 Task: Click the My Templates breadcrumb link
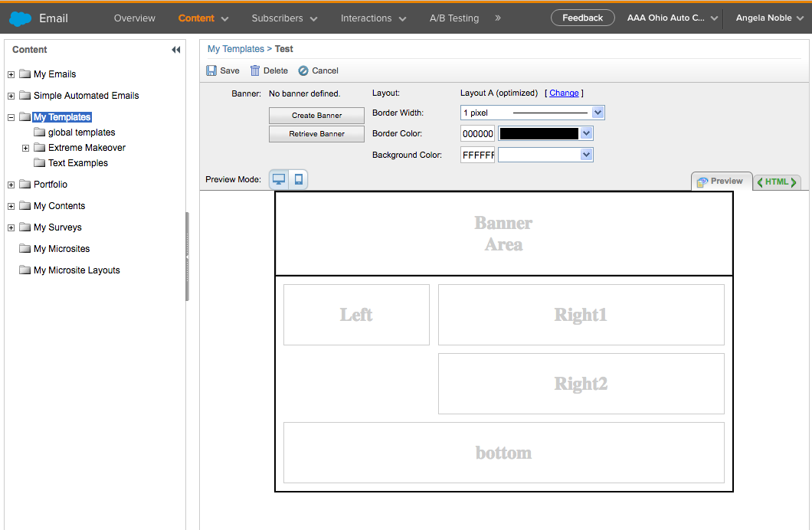click(x=236, y=49)
